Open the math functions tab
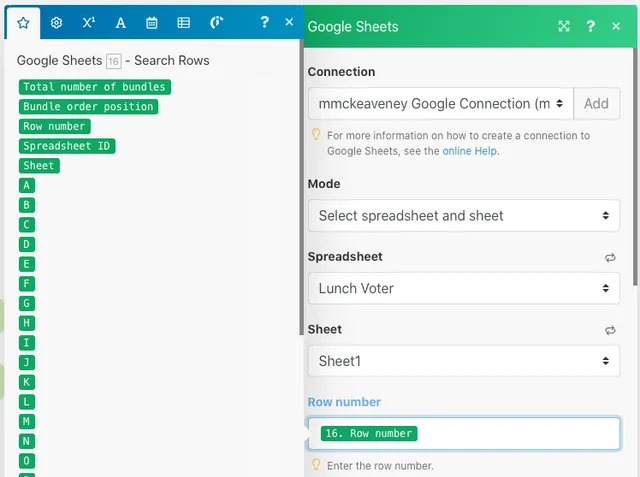The width and height of the screenshot is (640, 477). 88,22
